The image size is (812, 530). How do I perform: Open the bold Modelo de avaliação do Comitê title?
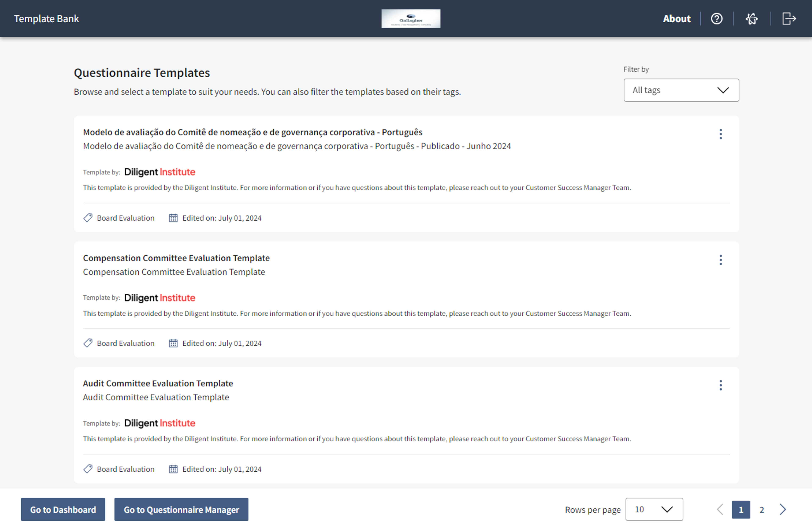pyautogui.click(x=252, y=132)
